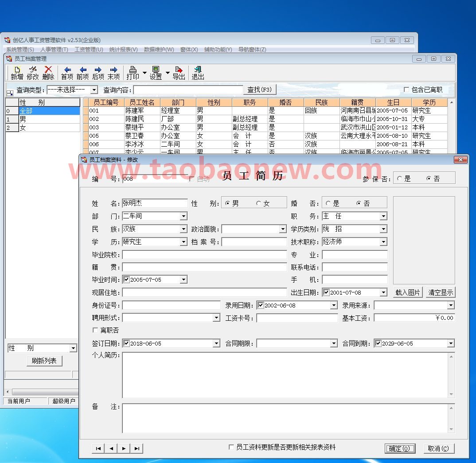The height and width of the screenshot is (463, 476).
Task: Open 数据维护(W) menu
Action: click(x=159, y=50)
